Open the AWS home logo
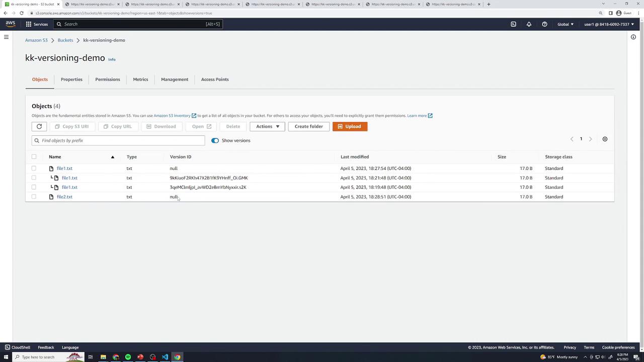 pyautogui.click(x=11, y=24)
